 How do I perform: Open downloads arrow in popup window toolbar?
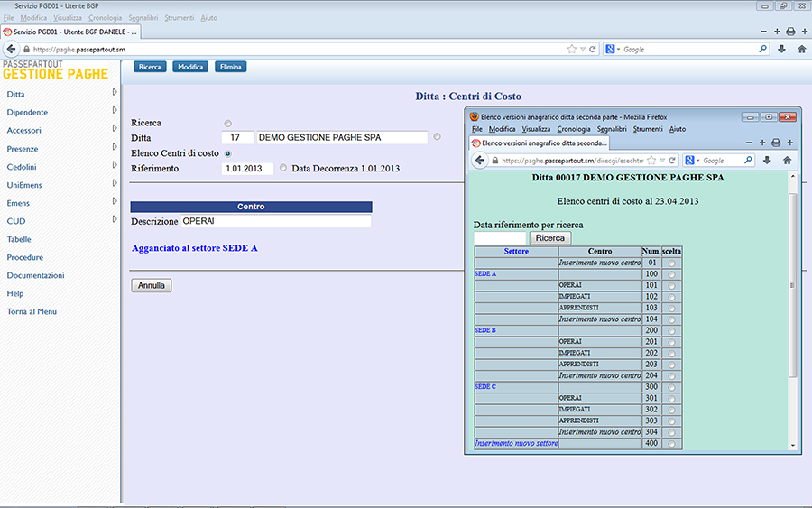[767, 161]
